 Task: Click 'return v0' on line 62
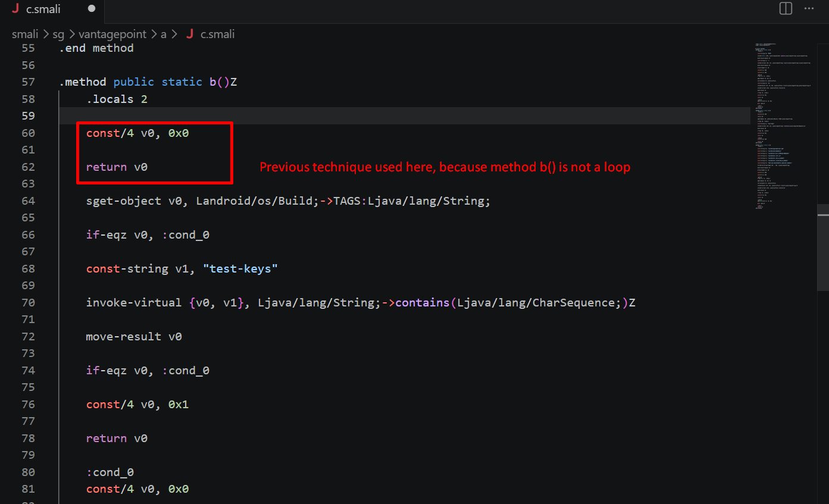click(x=117, y=167)
